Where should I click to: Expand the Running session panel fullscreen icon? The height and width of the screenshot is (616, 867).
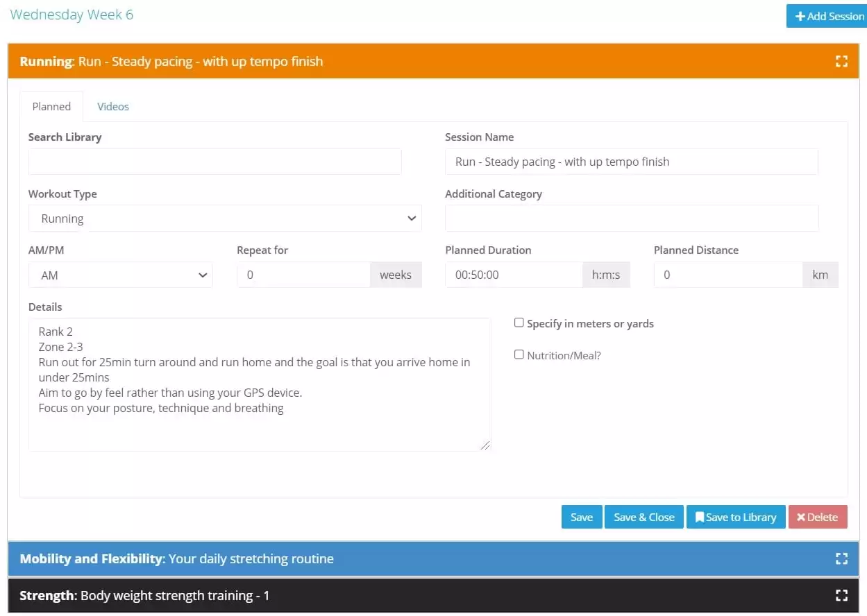[841, 61]
